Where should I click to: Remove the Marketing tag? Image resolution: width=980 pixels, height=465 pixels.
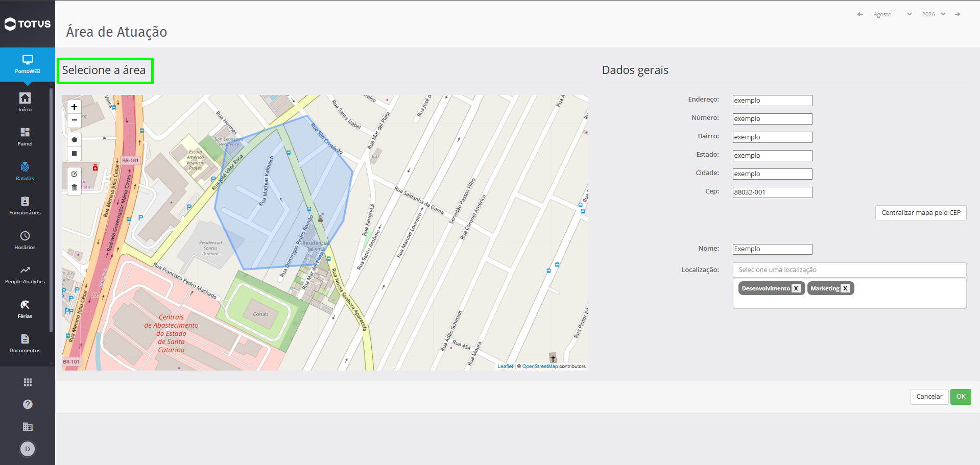pyautogui.click(x=845, y=288)
